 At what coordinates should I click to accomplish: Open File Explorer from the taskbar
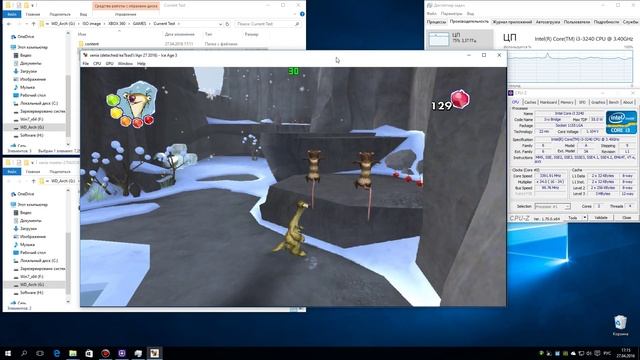(x=73, y=353)
